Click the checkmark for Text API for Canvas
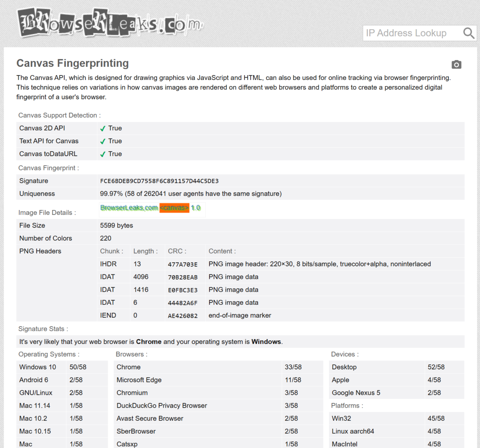Viewport: 480px width, 448px height. pos(103,141)
